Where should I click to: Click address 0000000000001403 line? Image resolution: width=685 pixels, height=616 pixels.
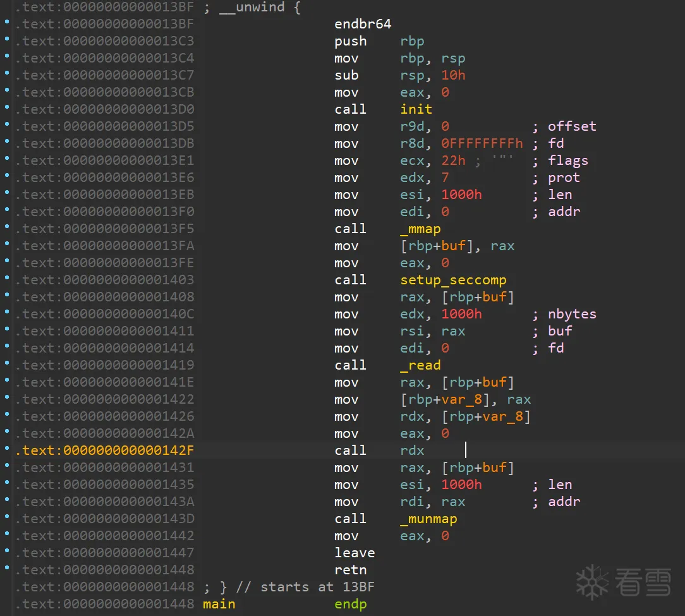(x=128, y=280)
